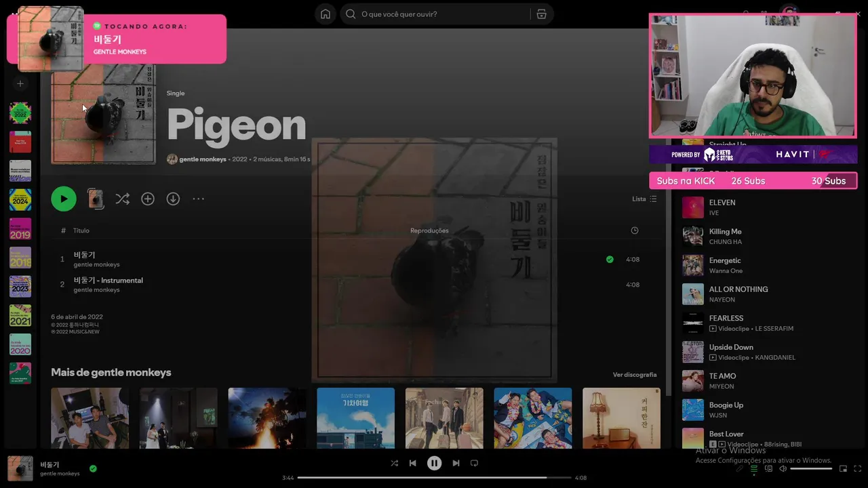Add Pigeon to your library
The width and height of the screenshot is (868, 488).
click(x=148, y=199)
